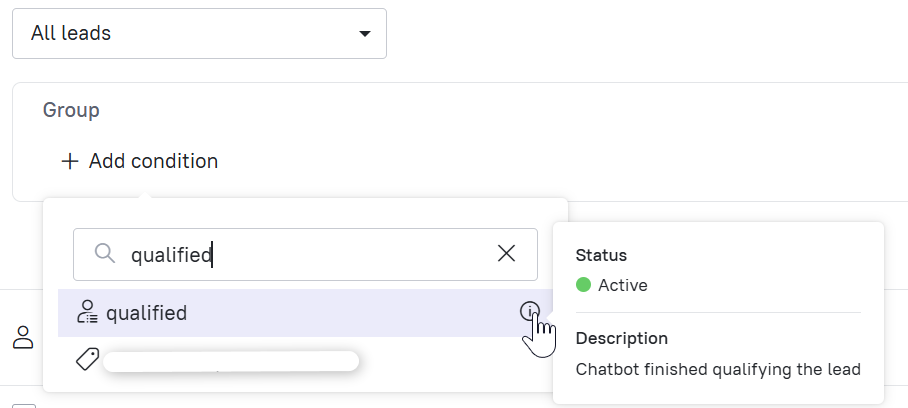The width and height of the screenshot is (908, 408).
Task: Click the plus icon before Add condition
Action: [x=70, y=161]
